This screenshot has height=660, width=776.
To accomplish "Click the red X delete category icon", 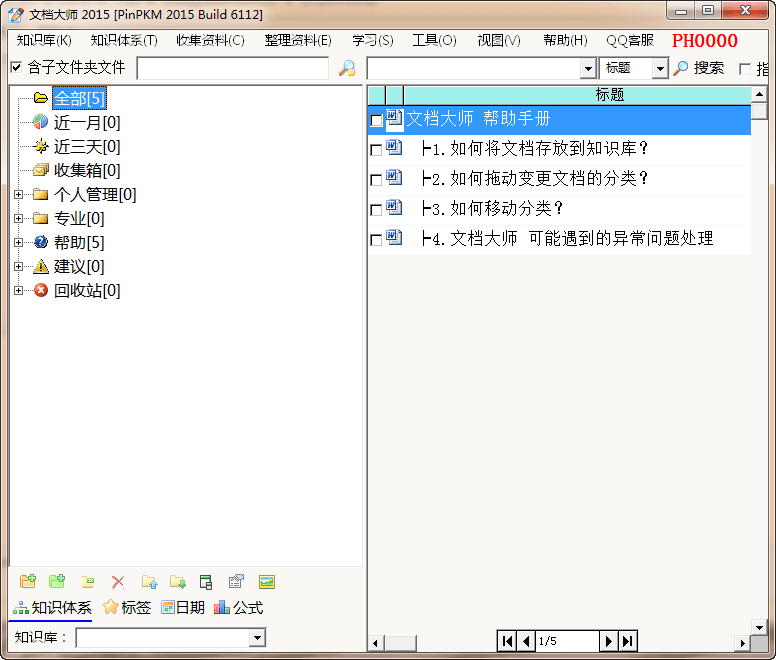I will (118, 582).
